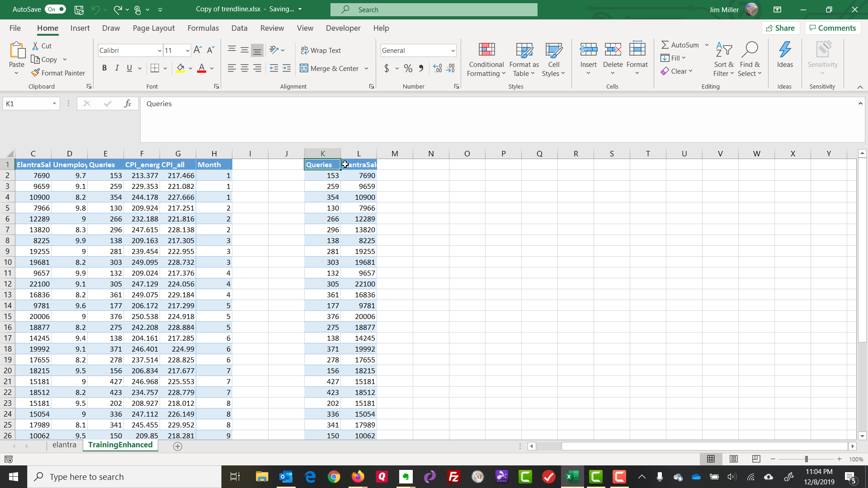This screenshot has width=868, height=488.
Task: Toggle Wrap Text on
Action: click(x=321, y=50)
